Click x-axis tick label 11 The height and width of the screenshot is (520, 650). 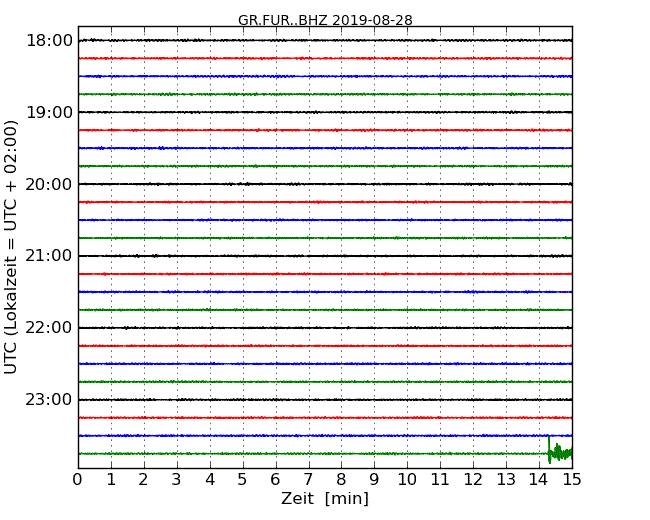[x=440, y=480]
